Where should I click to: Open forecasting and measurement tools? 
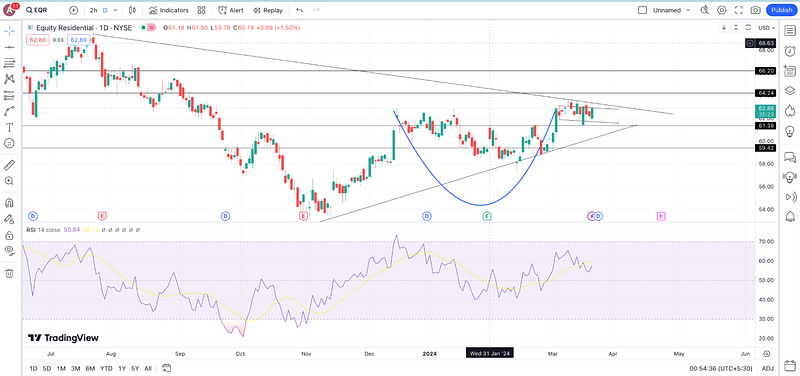tap(9, 95)
